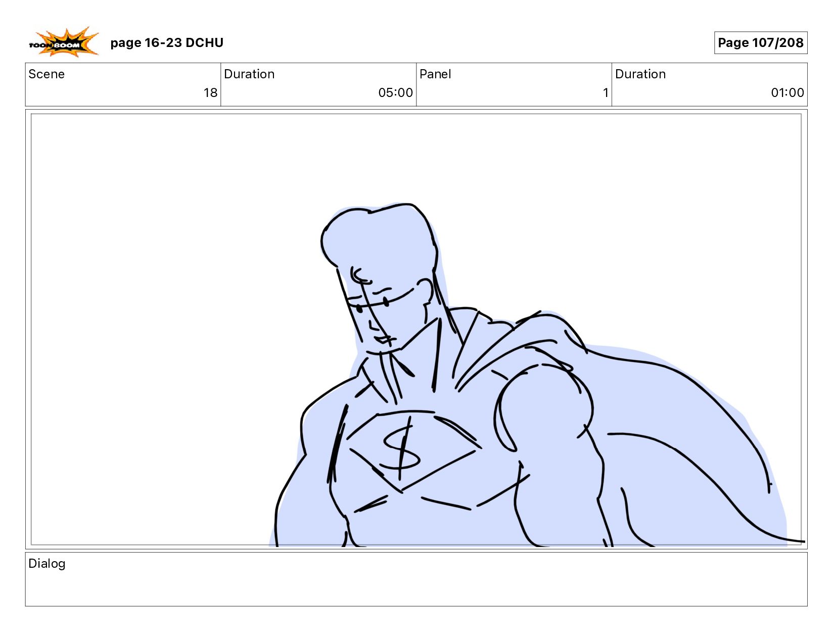The width and height of the screenshot is (834, 644).
Task: Click the scene number '18'
Action: point(210,93)
